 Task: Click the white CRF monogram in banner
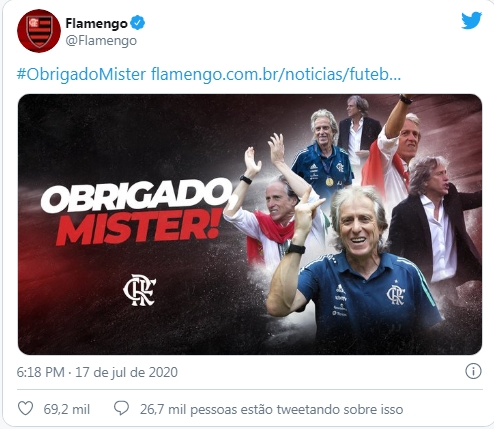[x=140, y=290]
